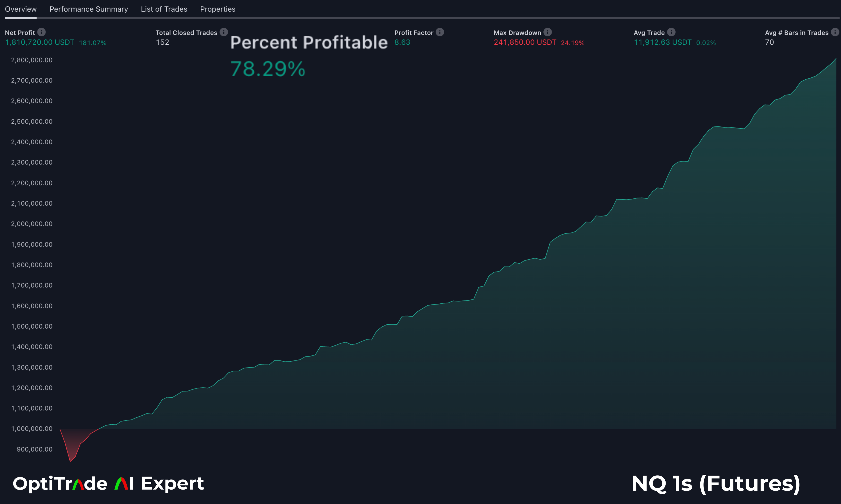Click the Avg # Bars in Trades info icon

tap(835, 32)
